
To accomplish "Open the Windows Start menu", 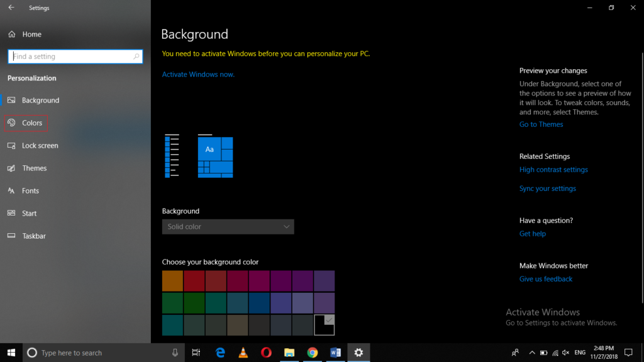I will point(11,353).
